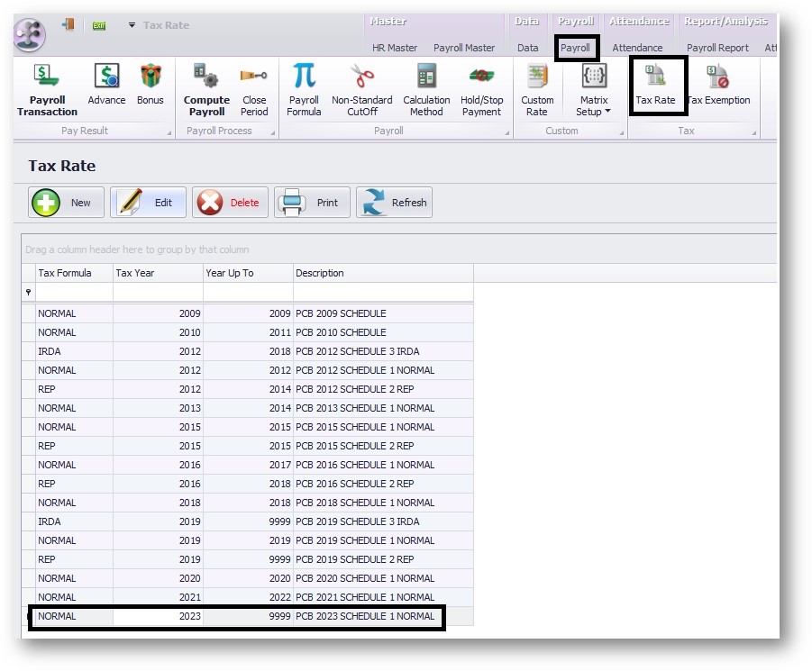Select the Advance icon
This screenshot has height=671, width=812.
[105, 86]
